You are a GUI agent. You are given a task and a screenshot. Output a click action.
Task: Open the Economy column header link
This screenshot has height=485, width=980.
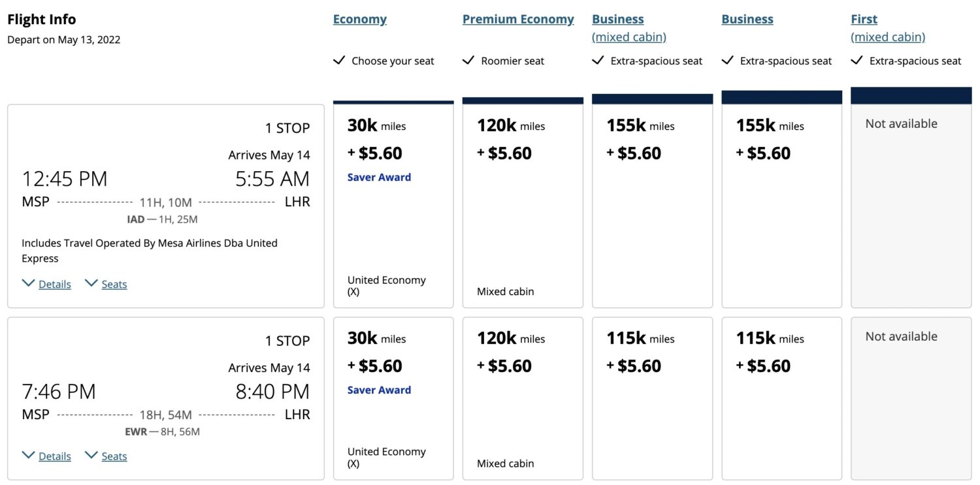[359, 18]
